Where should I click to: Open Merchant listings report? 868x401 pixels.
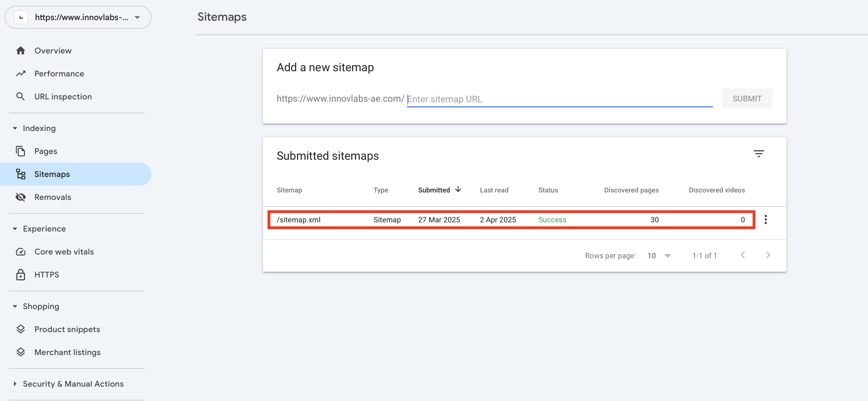pyautogui.click(x=67, y=352)
